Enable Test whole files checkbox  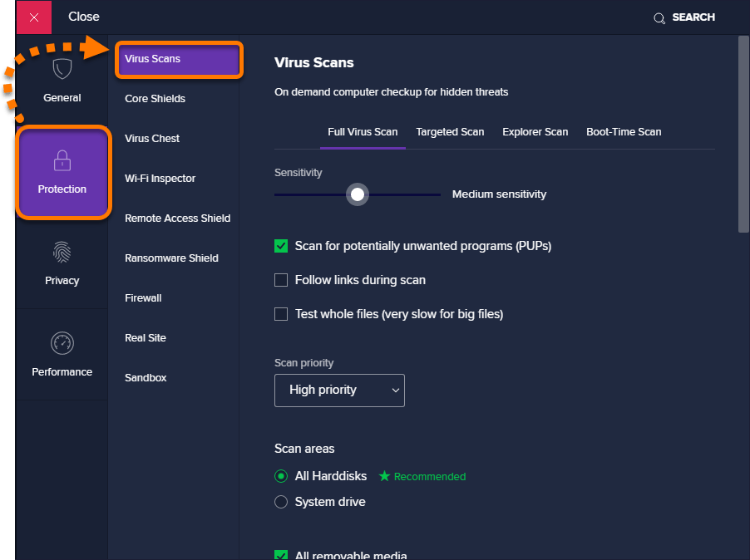281,314
